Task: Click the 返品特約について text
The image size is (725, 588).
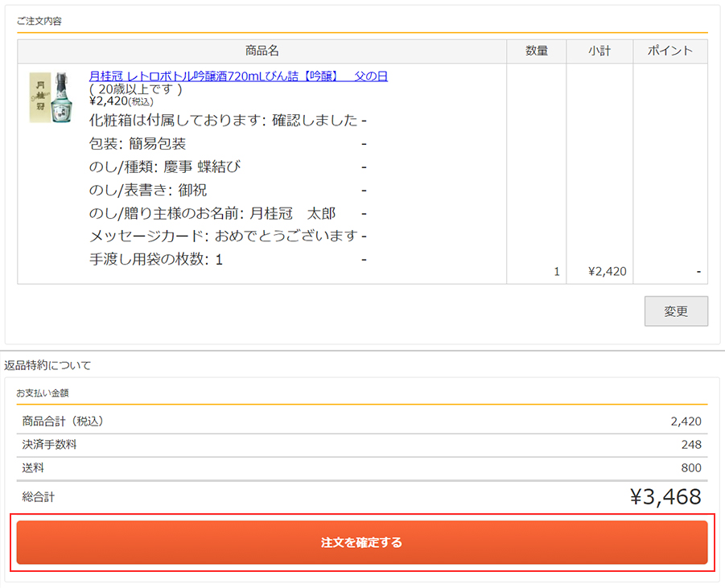Action: [47, 365]
